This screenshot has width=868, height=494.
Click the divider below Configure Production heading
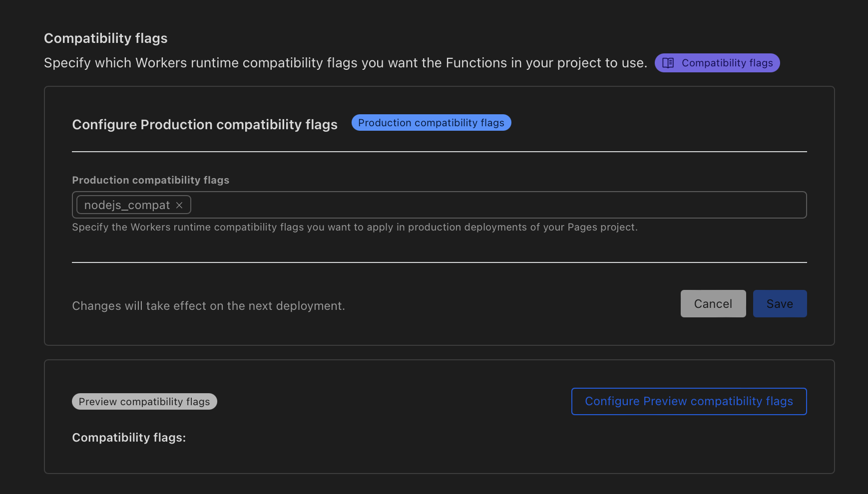click(x=439, y=152)
